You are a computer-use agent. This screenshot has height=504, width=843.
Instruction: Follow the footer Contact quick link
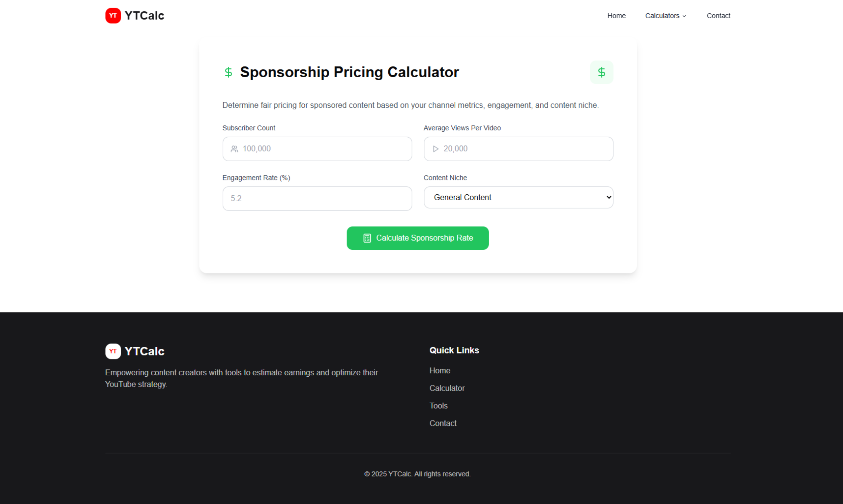pos(443,423)
